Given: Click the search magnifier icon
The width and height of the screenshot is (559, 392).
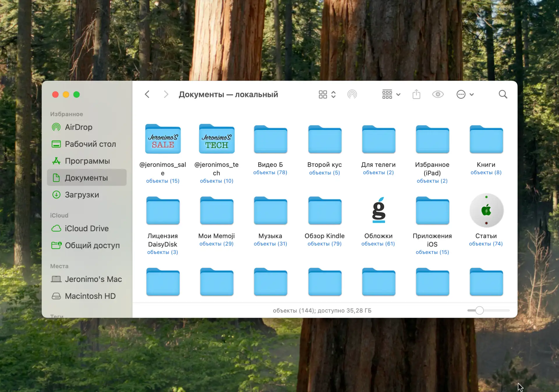Looking at the screenshot, I should (x=503, y=94).
